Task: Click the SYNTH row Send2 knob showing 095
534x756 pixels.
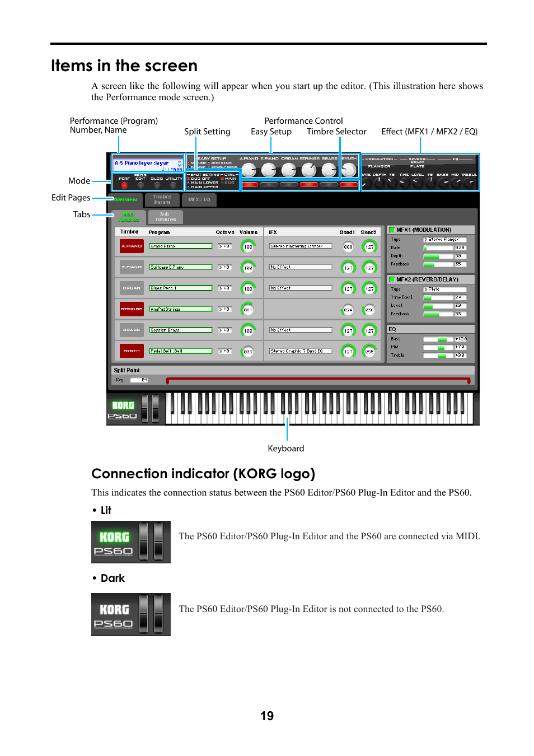Action: tap(369, 352)
